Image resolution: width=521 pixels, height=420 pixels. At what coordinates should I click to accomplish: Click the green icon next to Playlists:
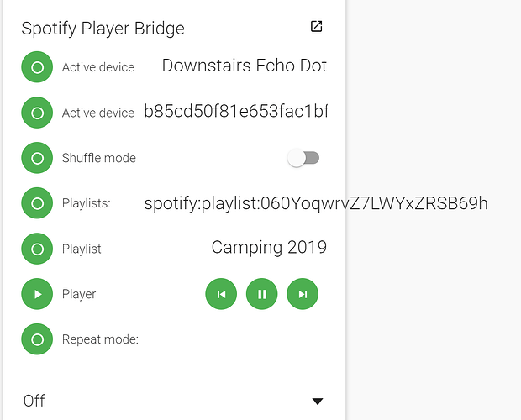pyautogui.click(x=37, y=203)
